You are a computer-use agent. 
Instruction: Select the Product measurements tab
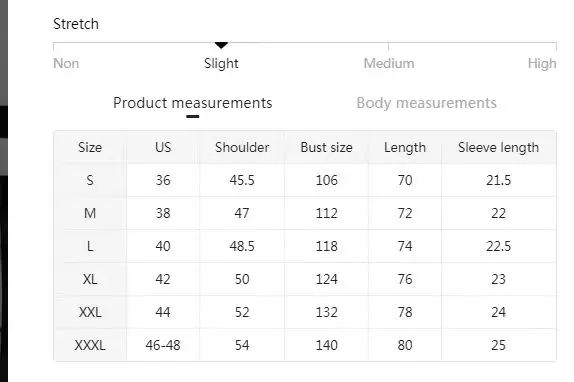193,103
